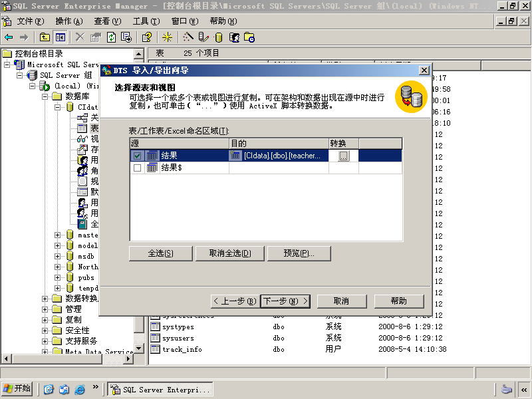Viewport: 532px width, 399px height.
Task: Click the New database cylinder icon
Action: 219,37
